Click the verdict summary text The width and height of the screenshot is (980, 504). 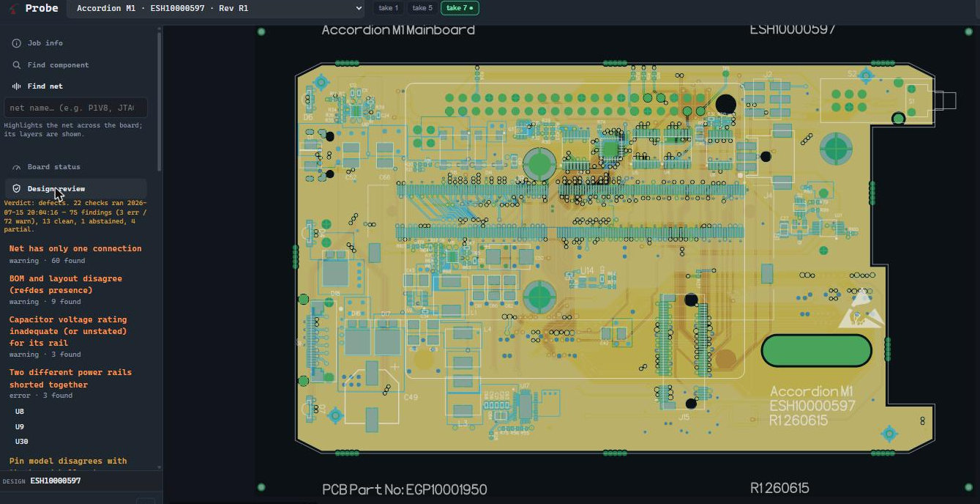point(75,216)
